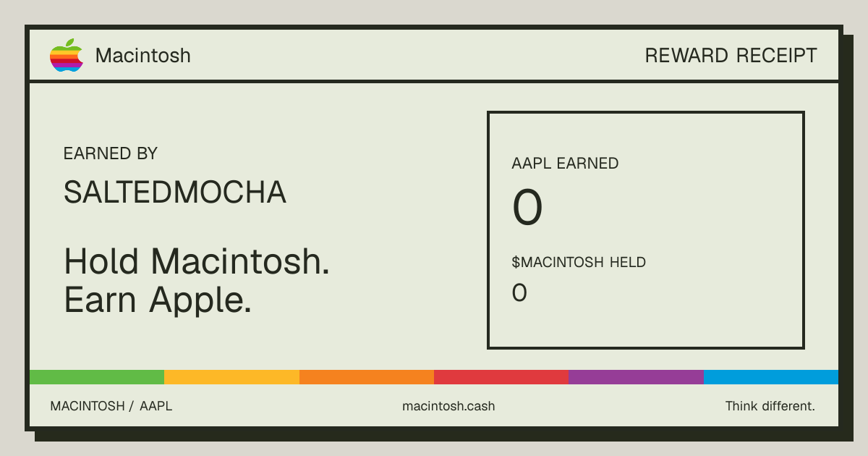Screen dimensions: 868x456
Task: Click the MACINTOSH / AAPL footer text
Action: click(x=111, y=406)
